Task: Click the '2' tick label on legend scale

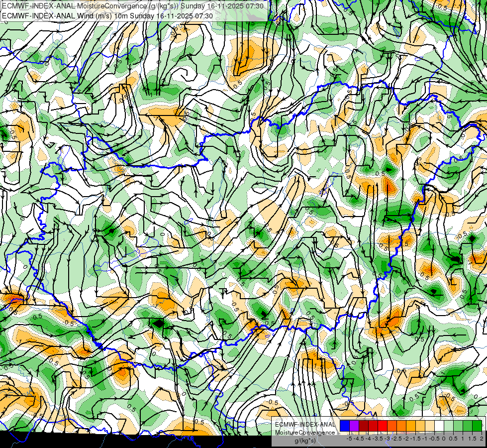Action: 482,439
